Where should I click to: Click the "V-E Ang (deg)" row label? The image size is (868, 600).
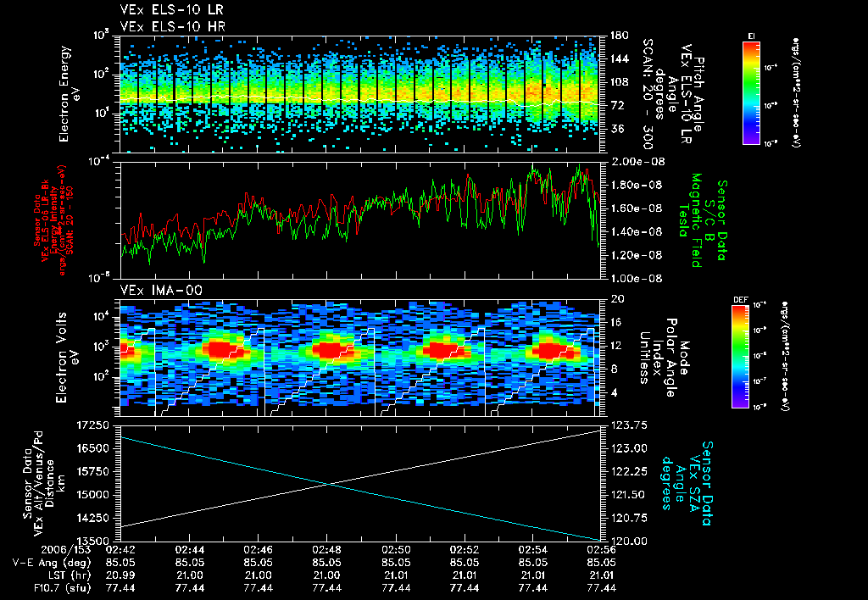tap(52, 563)
